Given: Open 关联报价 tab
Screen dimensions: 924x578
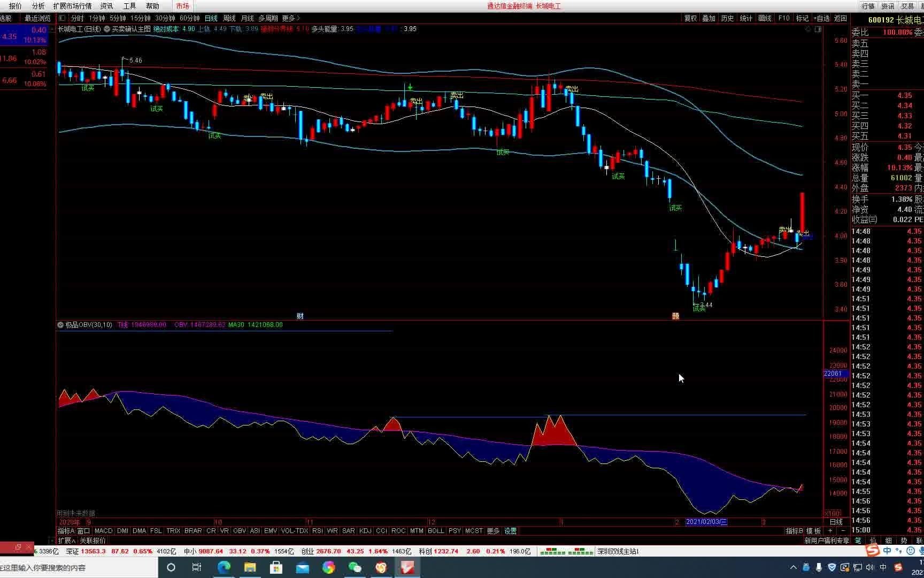Looking at the screenshot, I should (93, 541).
